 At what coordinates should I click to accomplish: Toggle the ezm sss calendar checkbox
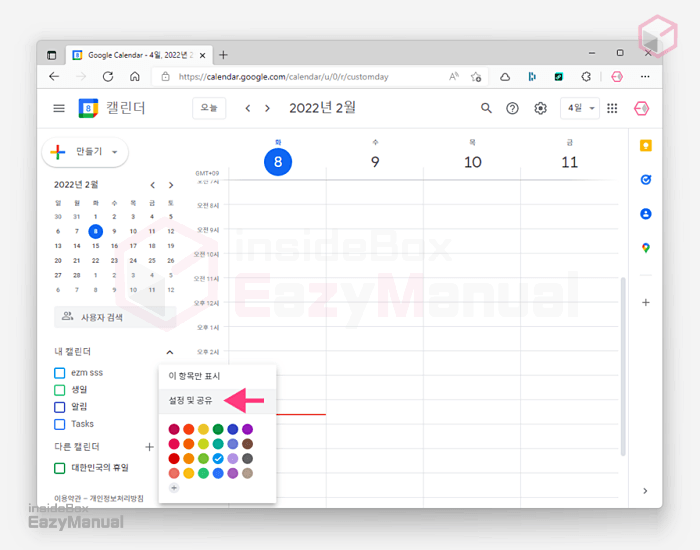(x=59, y=373)
